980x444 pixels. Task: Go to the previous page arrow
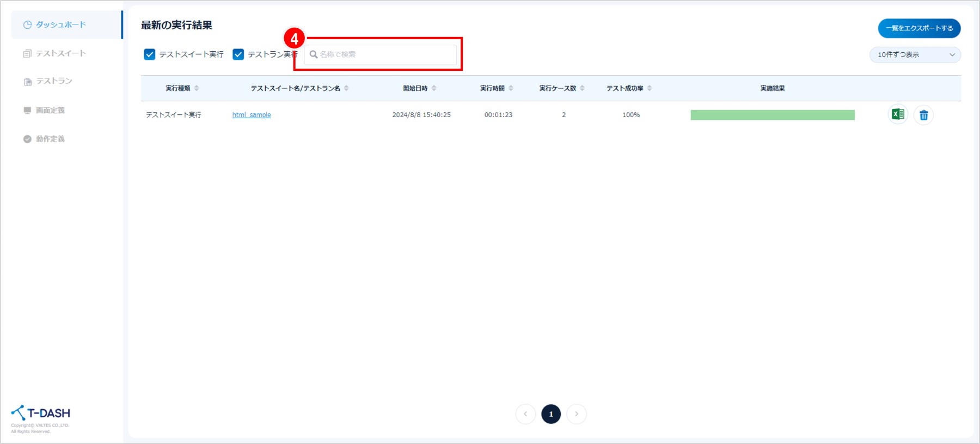(525, 414)
